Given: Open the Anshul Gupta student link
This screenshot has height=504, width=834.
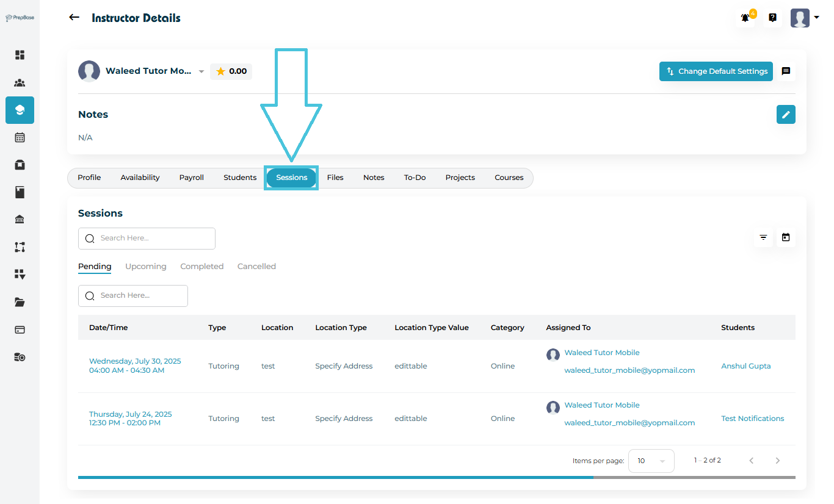Looking at the screenshot, I should pos(745,366).
